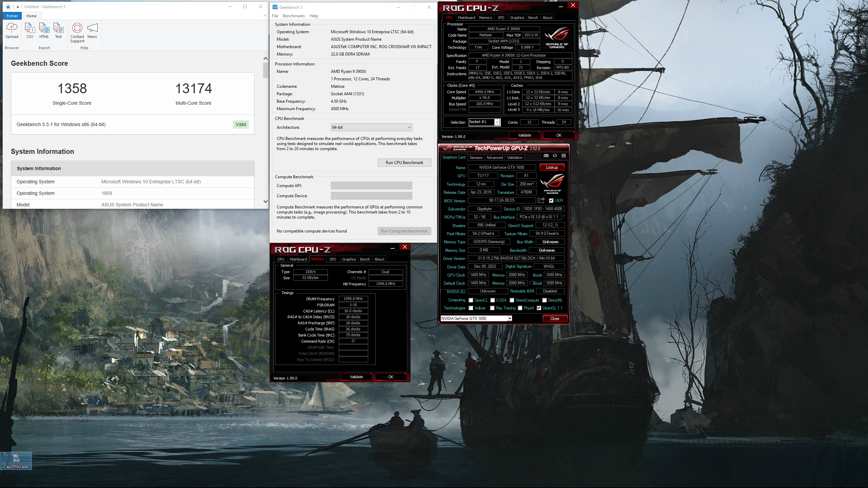Click multi-core score 13174

point(194,89)
